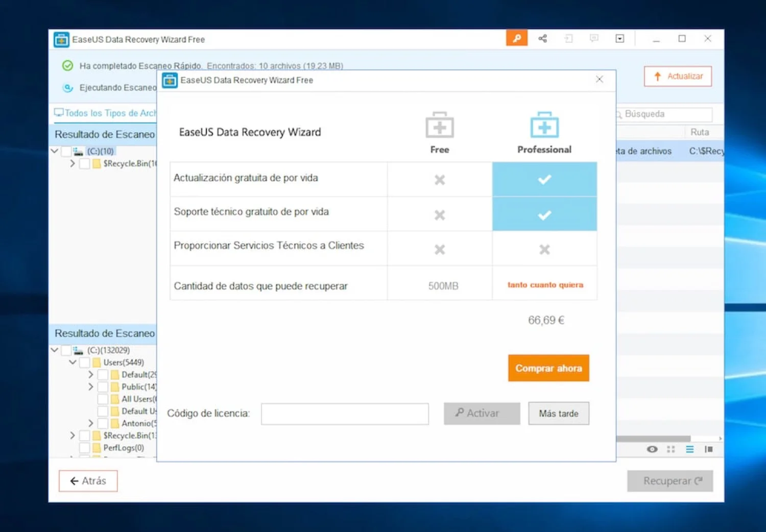766x532 pixels.
Task: Collapse the (C:)(132029) tree node
Action: point(55,350)
